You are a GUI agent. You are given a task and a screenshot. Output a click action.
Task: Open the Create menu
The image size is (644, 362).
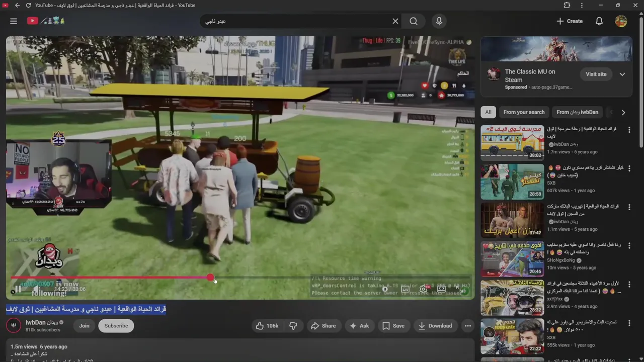[x=570, y=21]
